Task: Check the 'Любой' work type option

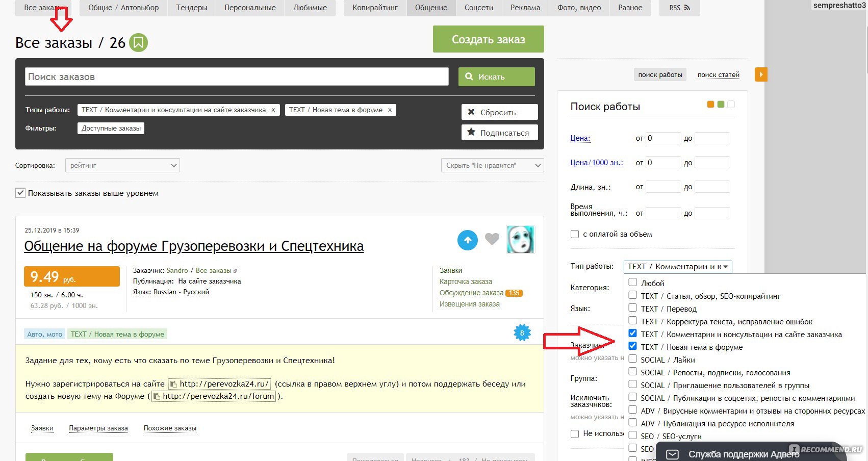Action: click(x=633, y=282)
